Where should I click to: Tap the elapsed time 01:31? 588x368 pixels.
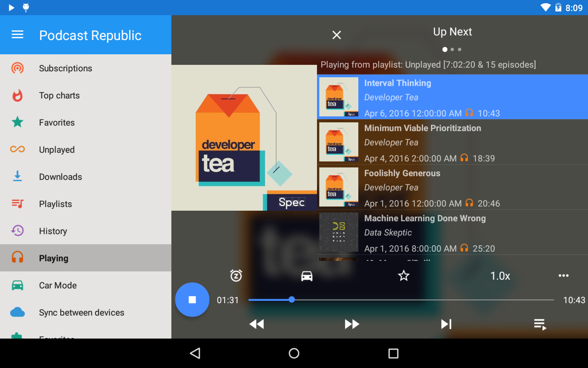click(x=228, y=300)
